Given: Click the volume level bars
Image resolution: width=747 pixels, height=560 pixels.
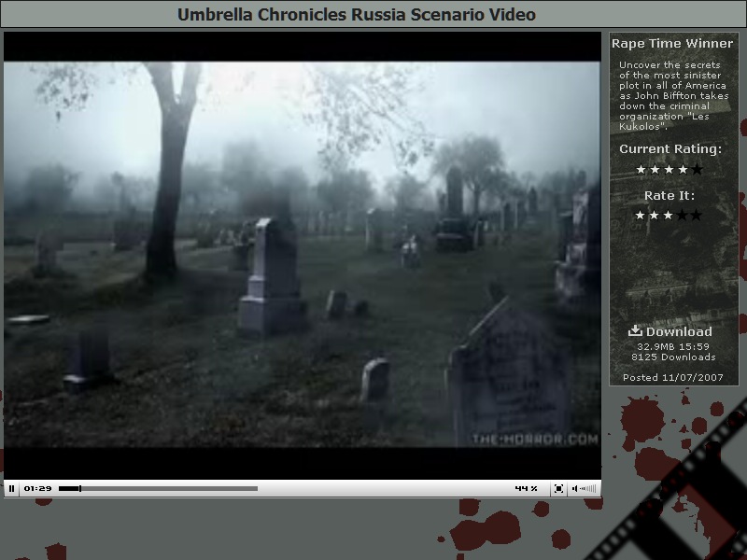Looking at the screenshot, I should coord(588,488).
